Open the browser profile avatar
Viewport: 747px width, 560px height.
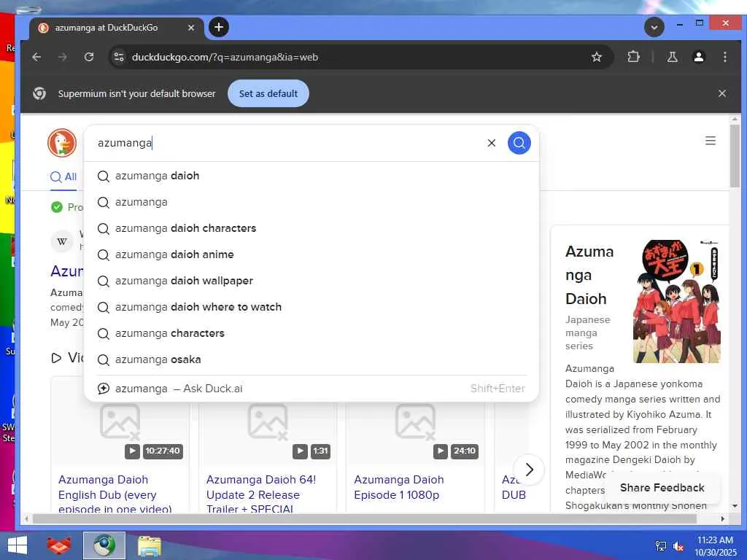click(x=698, y=57)
